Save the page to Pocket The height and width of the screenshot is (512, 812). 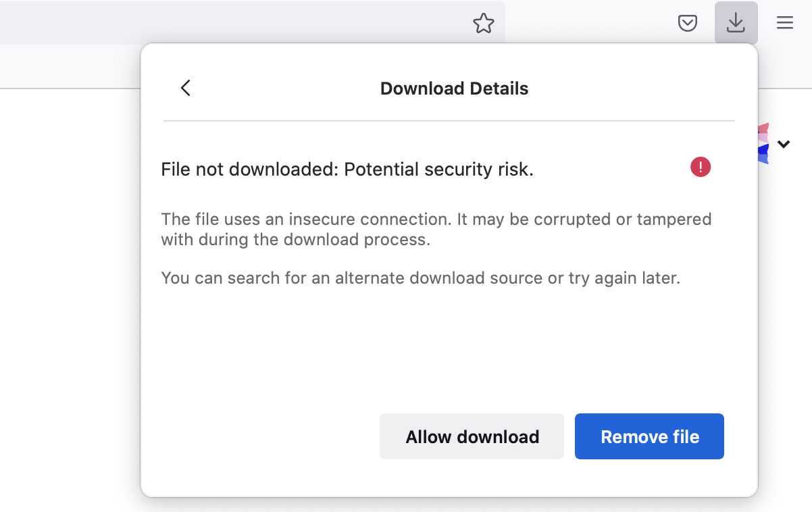(687, 24)
